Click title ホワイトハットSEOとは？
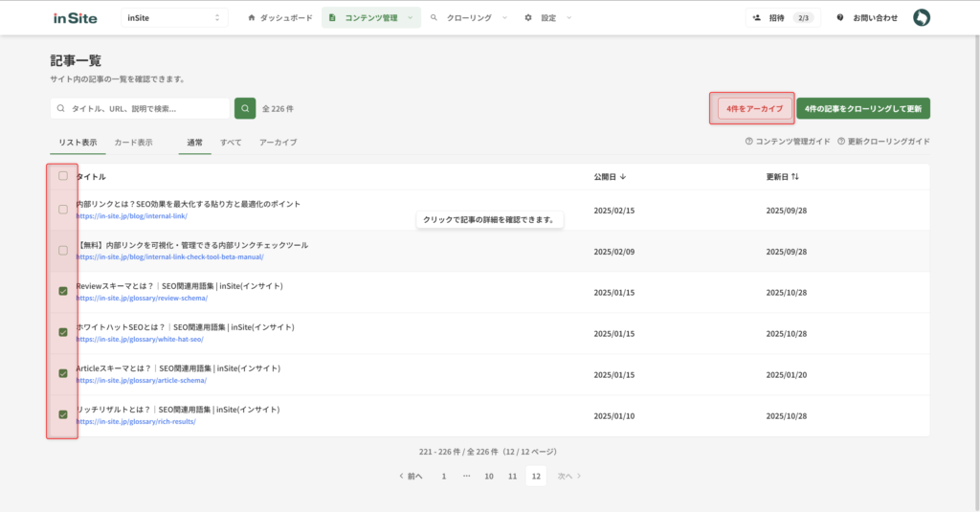980x512 pixels. coord(185,327)
